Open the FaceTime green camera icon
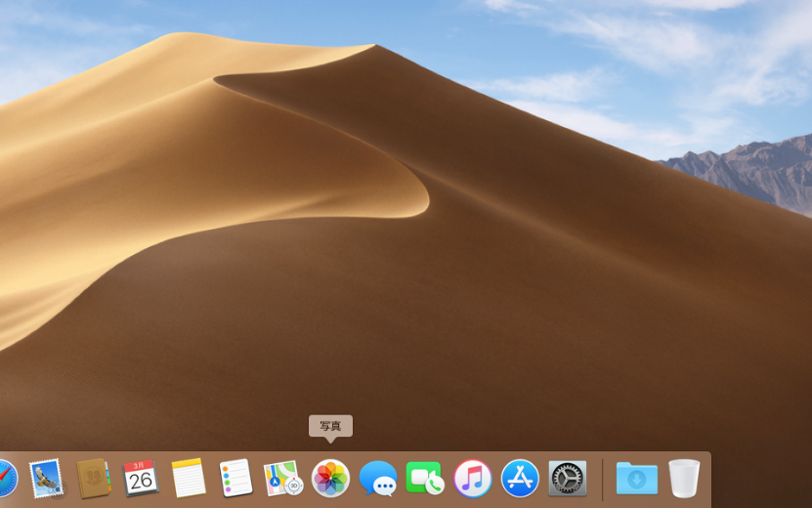This screenshot has width=812, height=508. click(x=425, y=479)
